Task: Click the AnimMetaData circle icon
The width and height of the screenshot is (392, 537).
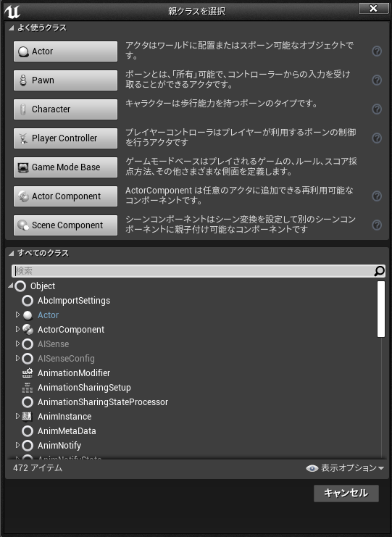Action: 28,431
